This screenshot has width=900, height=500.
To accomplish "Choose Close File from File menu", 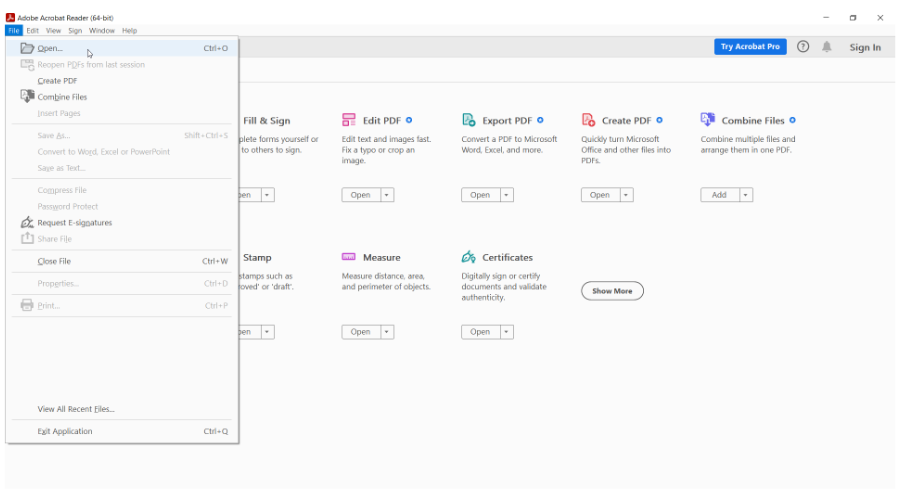I will click(122, 261).
